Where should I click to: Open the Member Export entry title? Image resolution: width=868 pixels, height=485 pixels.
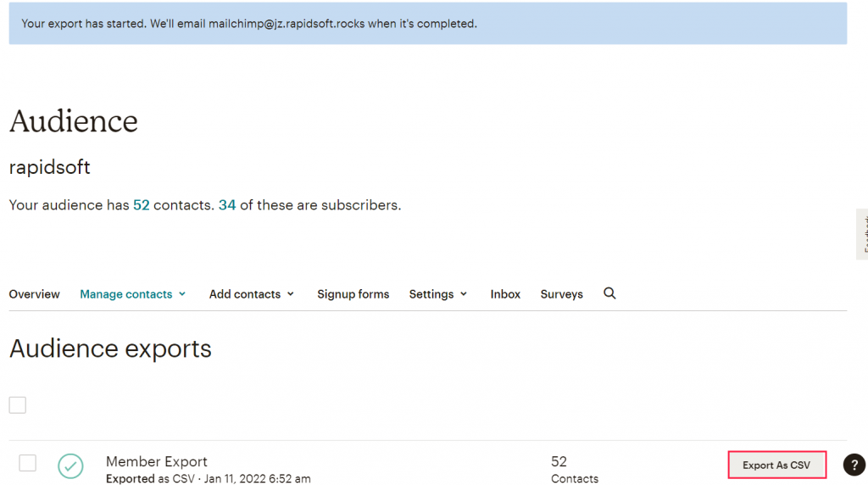click(x=157, y=461)
